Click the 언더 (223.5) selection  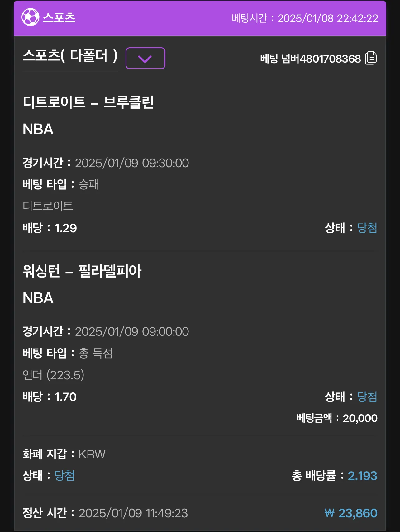(53, 375)
